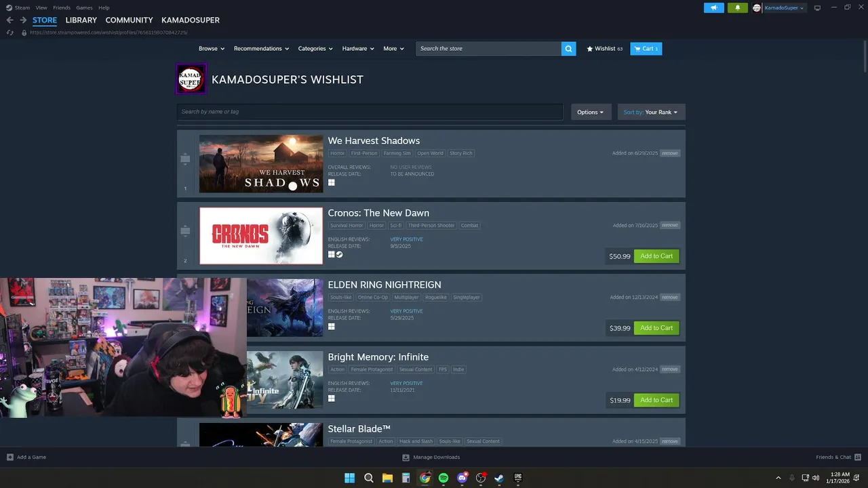Image resolution: width=868 pixels, height=488 pixels.
Task: Click the KamadoSuper wishlist avatar image
Action: tap(191, 79)
